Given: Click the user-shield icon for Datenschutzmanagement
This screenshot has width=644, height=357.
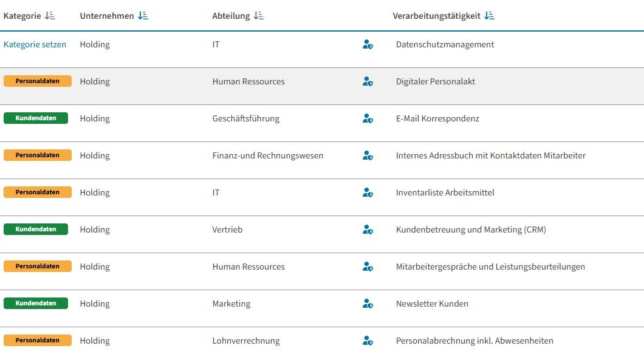Looking at the screenshot, I should pyautogui.click(x=367, y=44).
